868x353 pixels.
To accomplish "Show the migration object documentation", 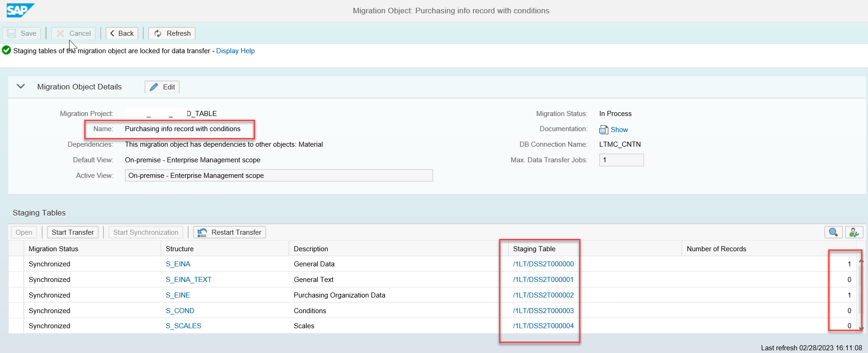I will pyautogui.click(x=619, y=130).
